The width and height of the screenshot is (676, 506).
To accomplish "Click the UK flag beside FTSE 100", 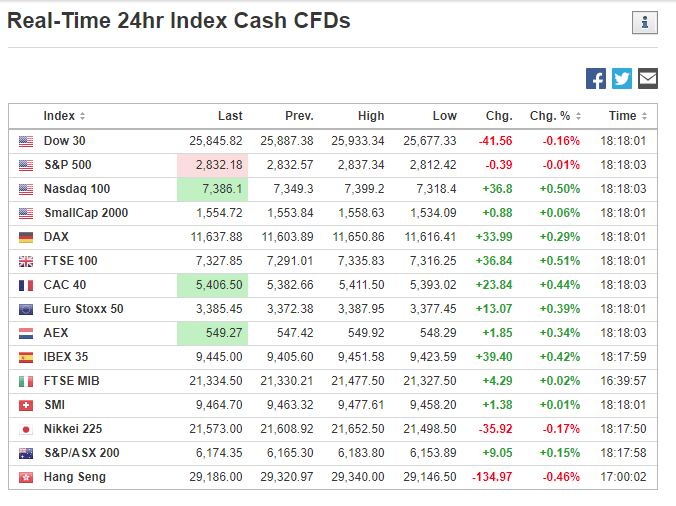I will (x=25, y=261).
